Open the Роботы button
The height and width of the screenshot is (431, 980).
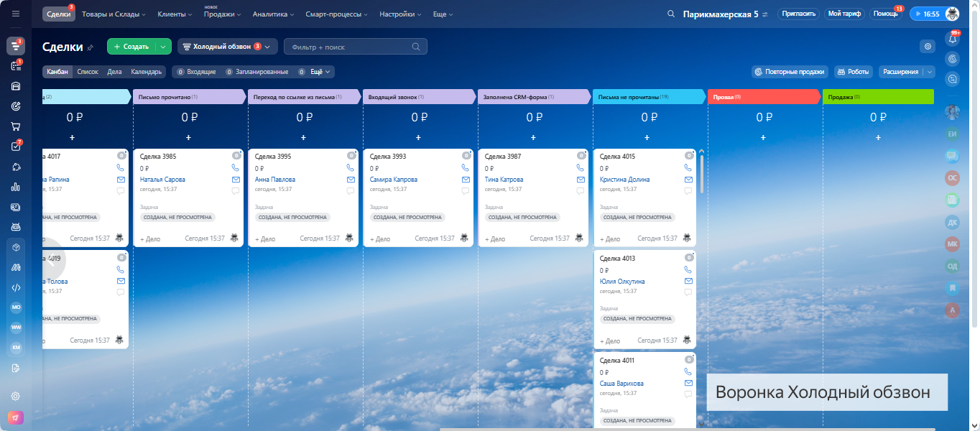(853, 72)
